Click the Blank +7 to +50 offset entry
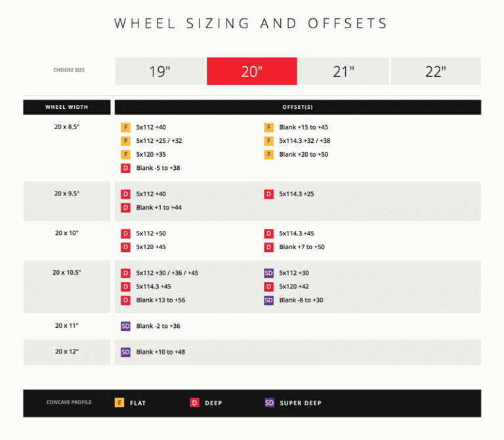Viewport: 504px width, 440px height. tap(302, 247)
